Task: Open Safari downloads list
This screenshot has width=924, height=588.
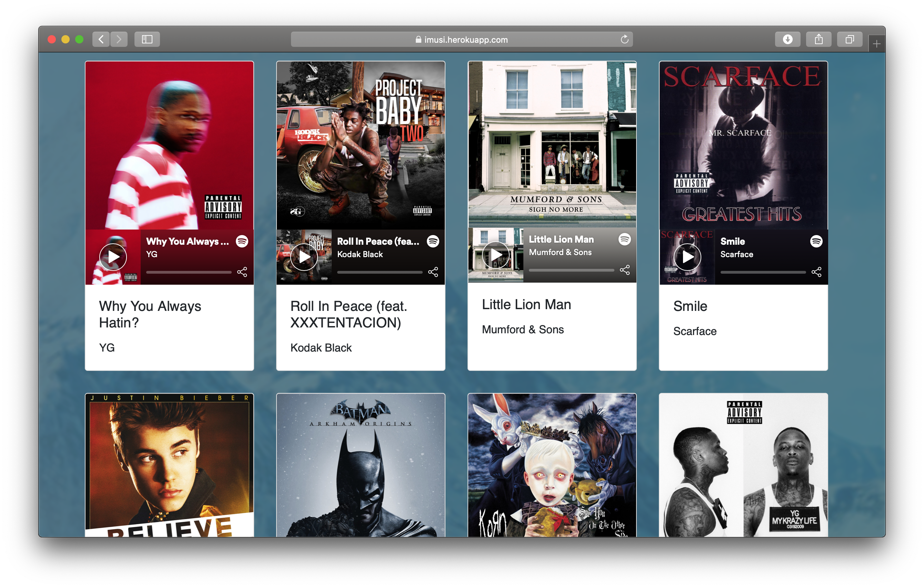Action: pyautogui.click(x=787, y=40)
